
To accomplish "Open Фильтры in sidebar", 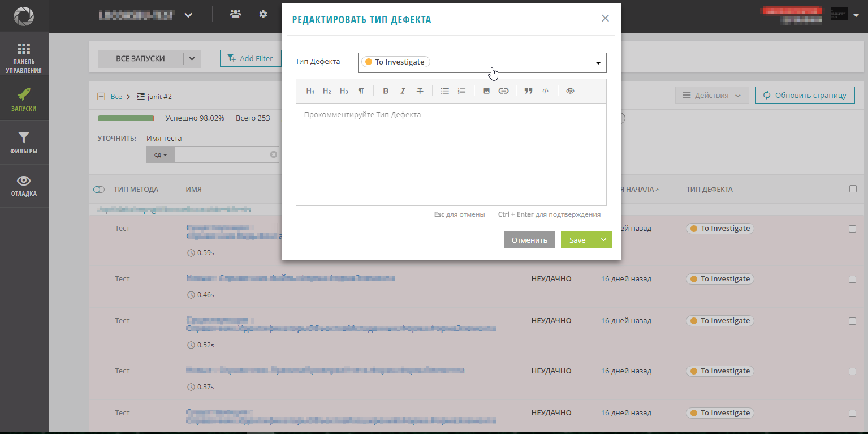I will point(24,143).
